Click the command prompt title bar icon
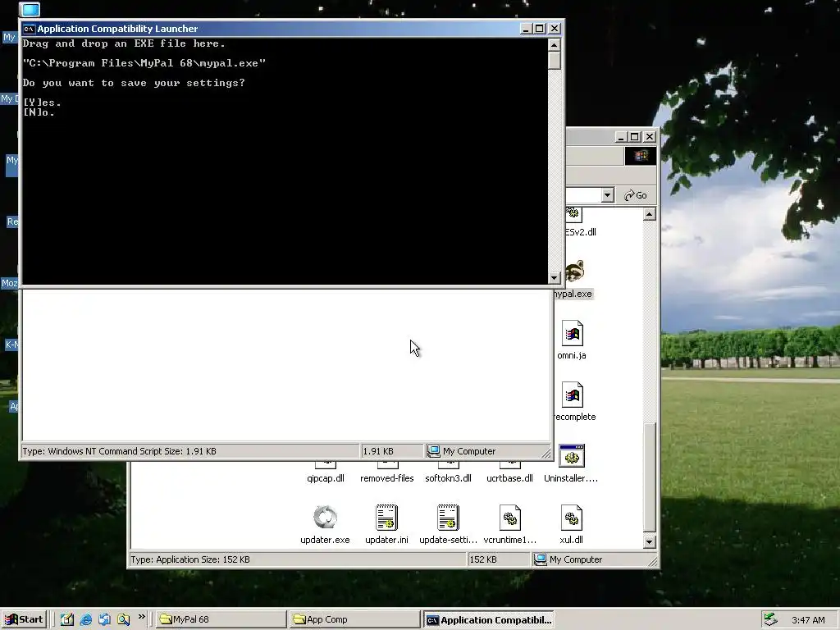Screen dimensions: 840x630 [29, 29]
